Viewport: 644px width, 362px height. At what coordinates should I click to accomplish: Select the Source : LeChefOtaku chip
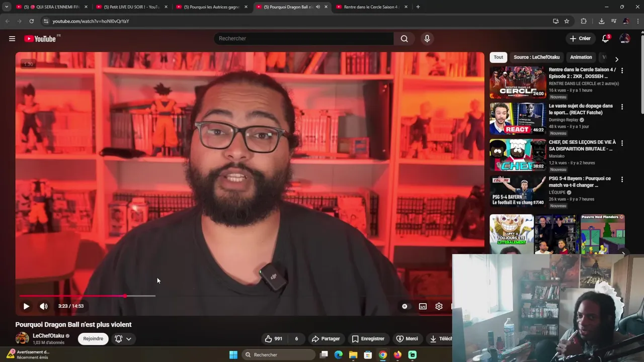[536, 57]
